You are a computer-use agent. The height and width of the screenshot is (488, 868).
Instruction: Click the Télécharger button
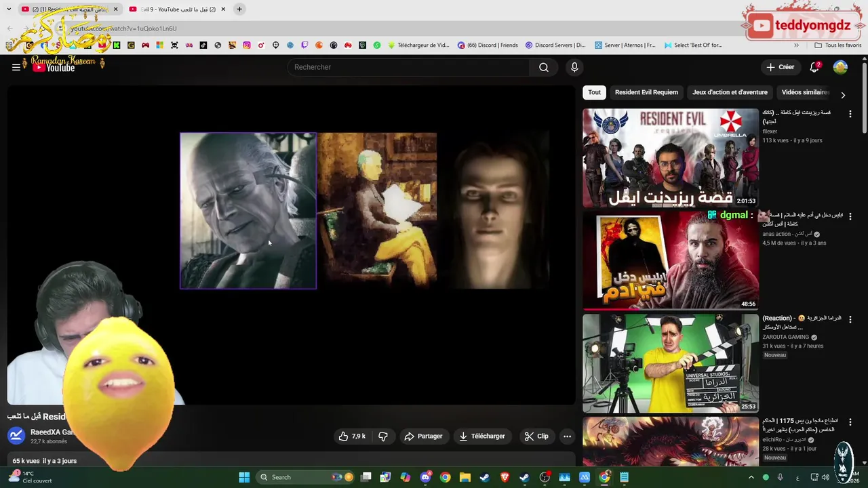click(x=482, y=436)
